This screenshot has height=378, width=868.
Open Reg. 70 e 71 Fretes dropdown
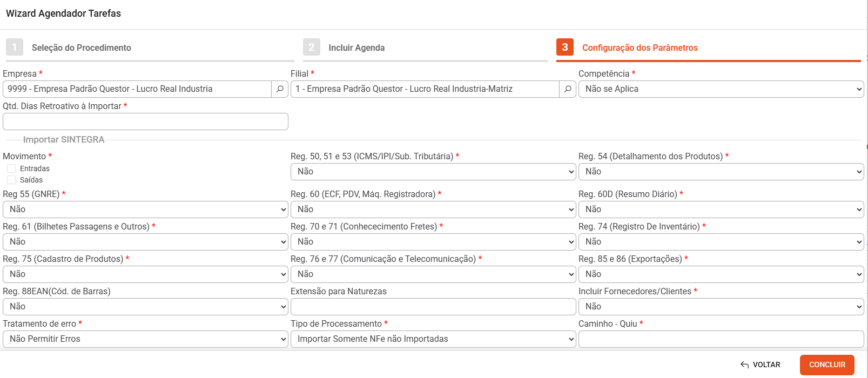(433, 242)
